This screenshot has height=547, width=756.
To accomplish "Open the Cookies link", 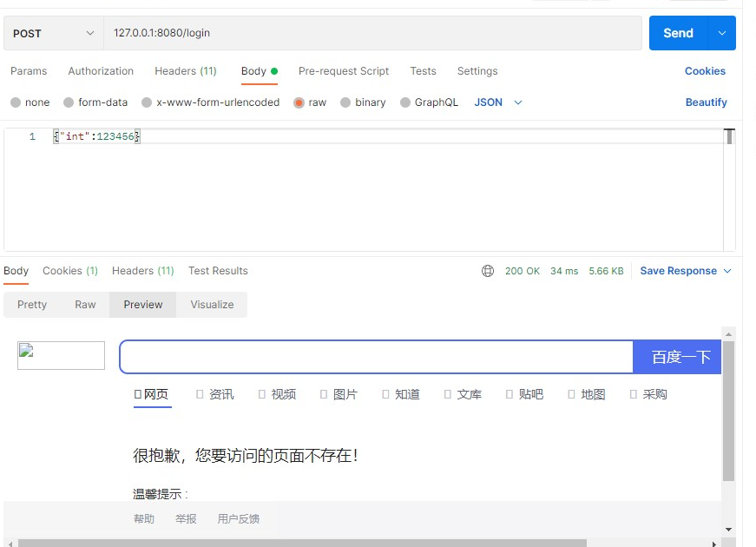I will click(x=705, y=71).
